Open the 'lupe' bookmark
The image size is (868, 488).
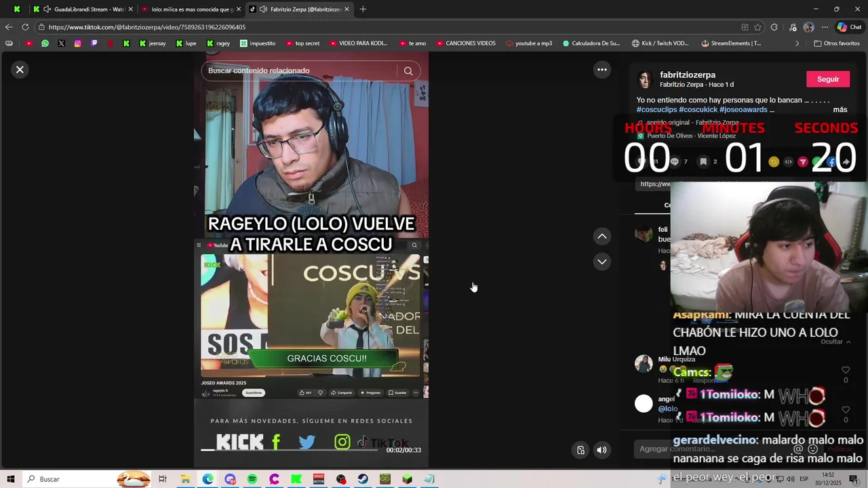click(186, 43)
